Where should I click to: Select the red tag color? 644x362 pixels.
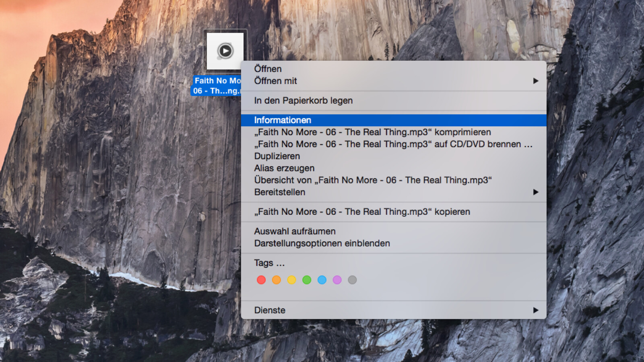[261, 280]
